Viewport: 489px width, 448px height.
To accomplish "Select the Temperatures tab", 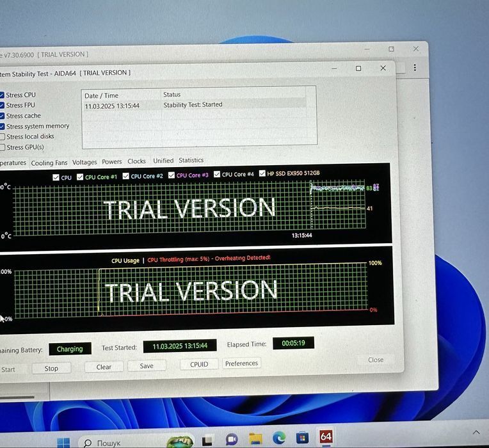I will (13, 163).
